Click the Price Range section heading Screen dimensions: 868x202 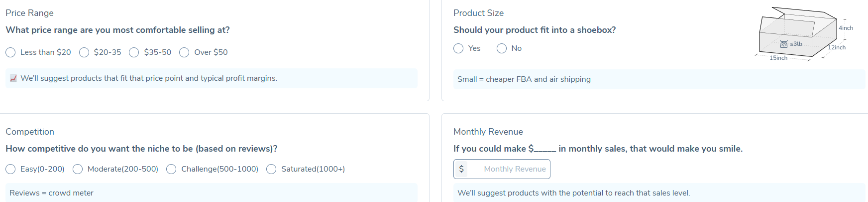click(x=29, y=13)
